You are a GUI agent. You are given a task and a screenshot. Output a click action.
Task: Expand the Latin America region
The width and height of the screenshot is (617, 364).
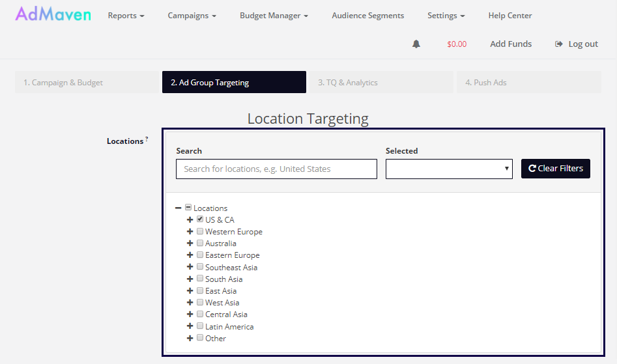(x=190, y=327)
